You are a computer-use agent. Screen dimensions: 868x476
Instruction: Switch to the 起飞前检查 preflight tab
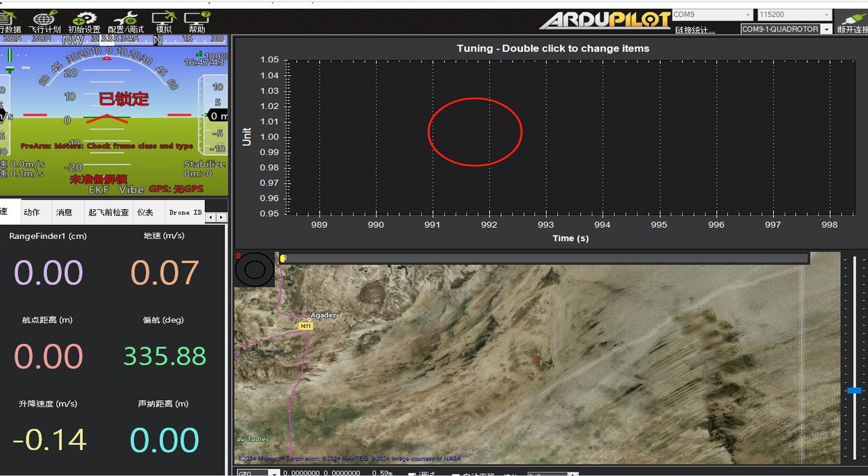(108, 213)
